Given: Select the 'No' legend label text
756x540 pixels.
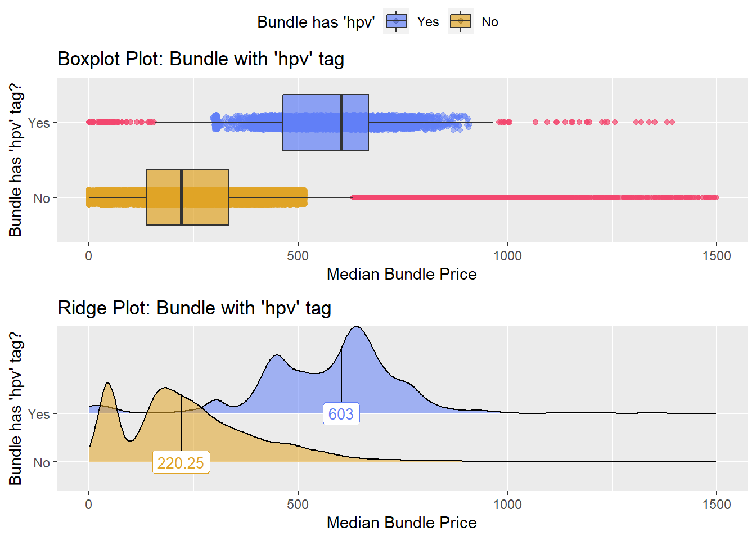Looking at the screenshot, I should (x=490, y=22).
